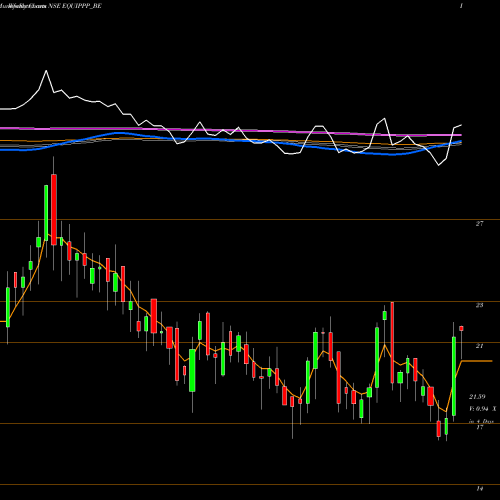Click the '21.59' last price value
This screenshot has width=500, height=500.
click(477, 397)
